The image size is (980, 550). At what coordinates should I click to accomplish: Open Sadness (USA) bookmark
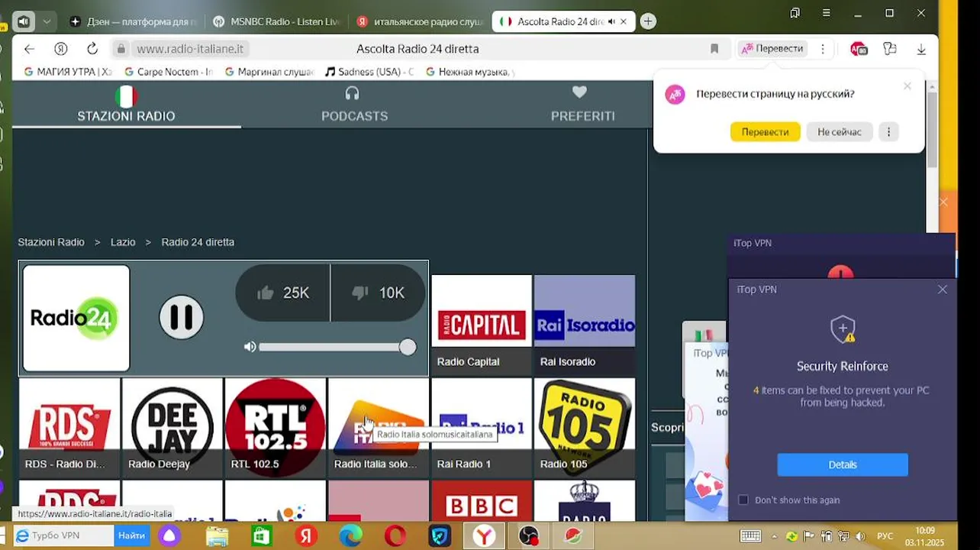click(x=369, y=72)
